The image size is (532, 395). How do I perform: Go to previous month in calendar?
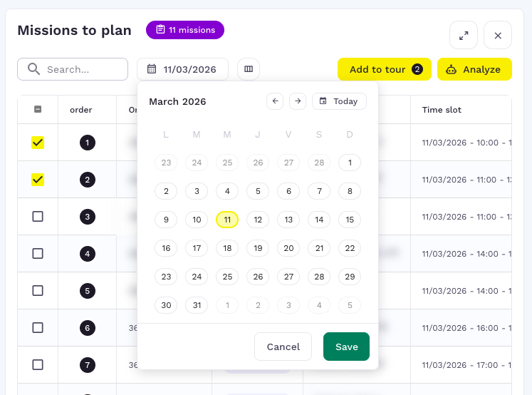click(x=275, y=101)
